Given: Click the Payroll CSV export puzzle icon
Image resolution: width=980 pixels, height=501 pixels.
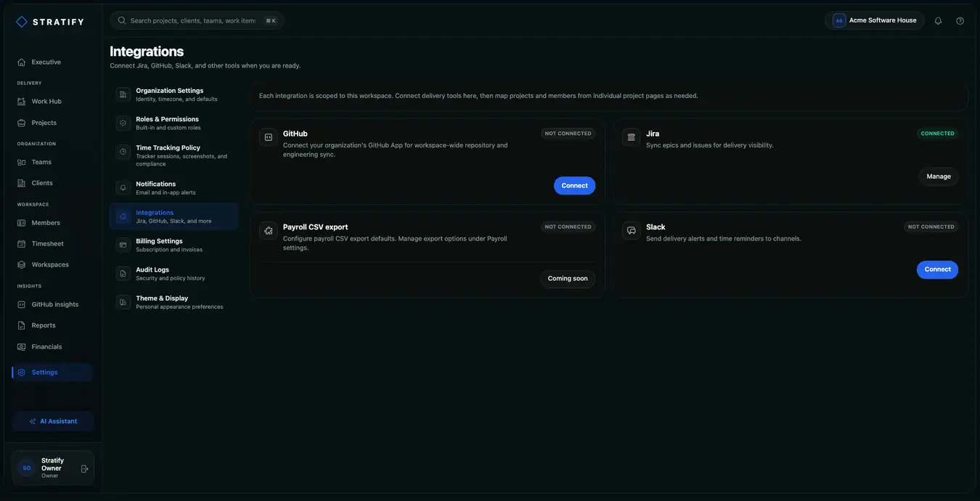Looking at the screenshot, I should (269, 231).
